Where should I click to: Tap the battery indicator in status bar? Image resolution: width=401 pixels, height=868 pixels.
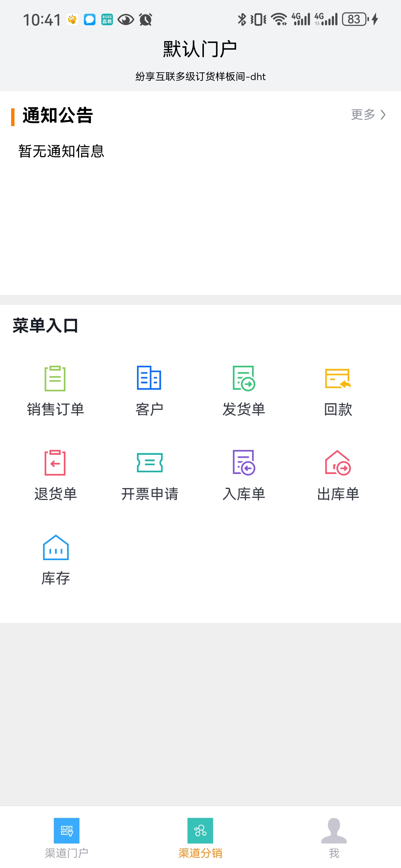click(355, 19)
